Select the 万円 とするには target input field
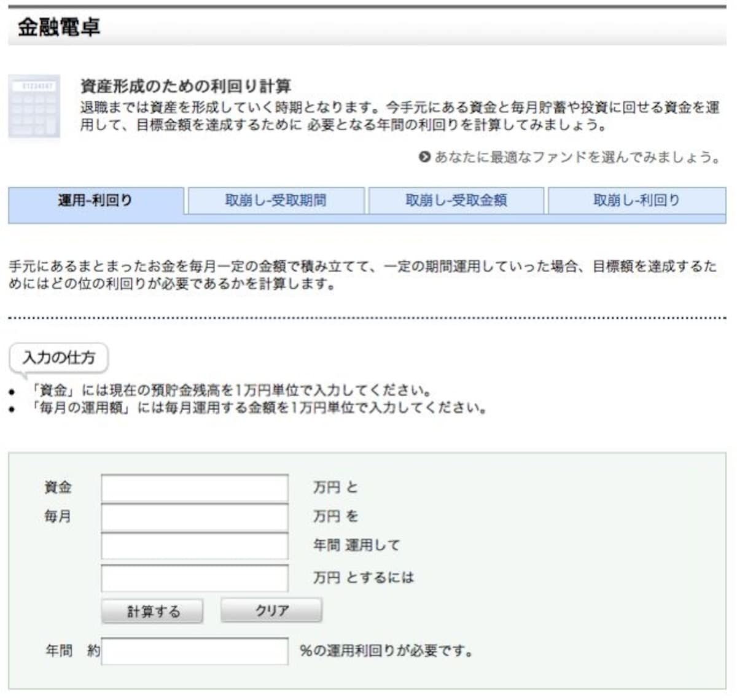The height and width of the screenshot is (700, 737). tap(195, 578)
